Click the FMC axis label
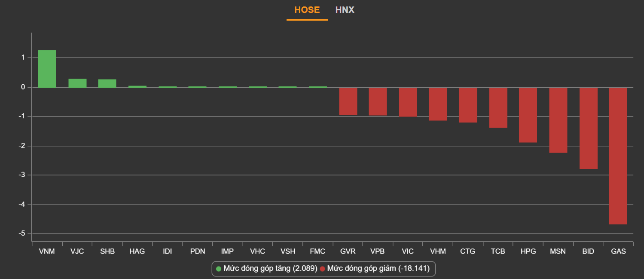Screen dimensions: 644x279 (317, 251)
